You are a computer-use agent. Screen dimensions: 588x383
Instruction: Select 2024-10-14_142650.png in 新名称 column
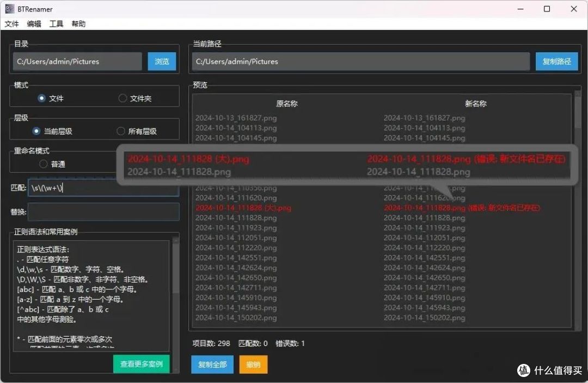coord(425,278)
